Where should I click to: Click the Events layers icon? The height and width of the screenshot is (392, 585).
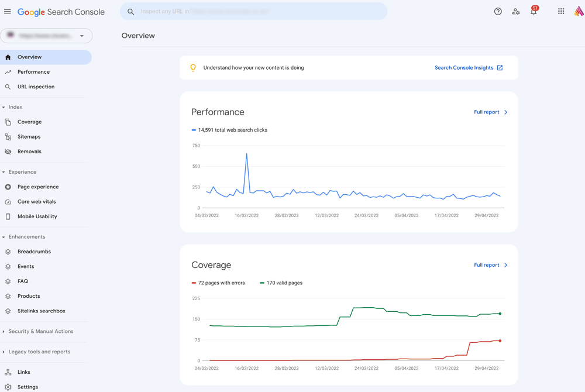[8, 267]
